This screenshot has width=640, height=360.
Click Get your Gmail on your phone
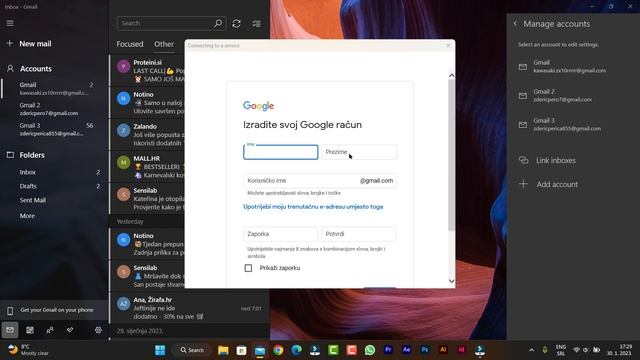click(x=54, y=310)
